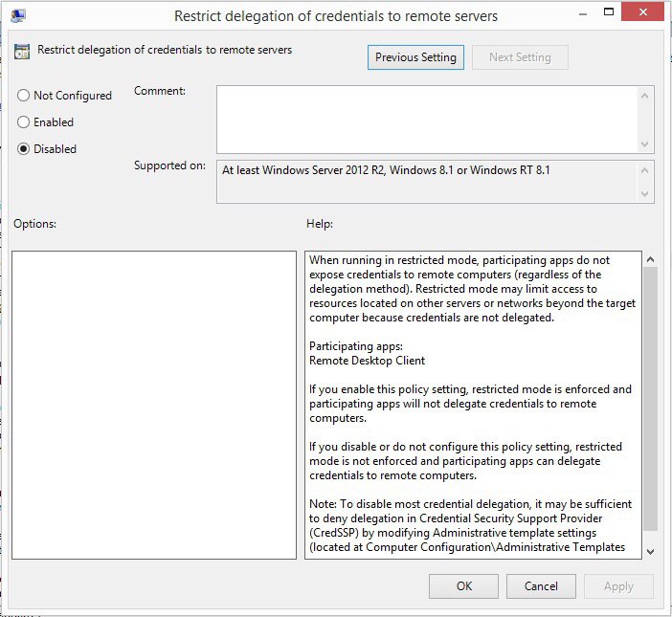Click the Apply button
Screen dimensions: 672x617
pyautogui.click(x=618, y=586)
